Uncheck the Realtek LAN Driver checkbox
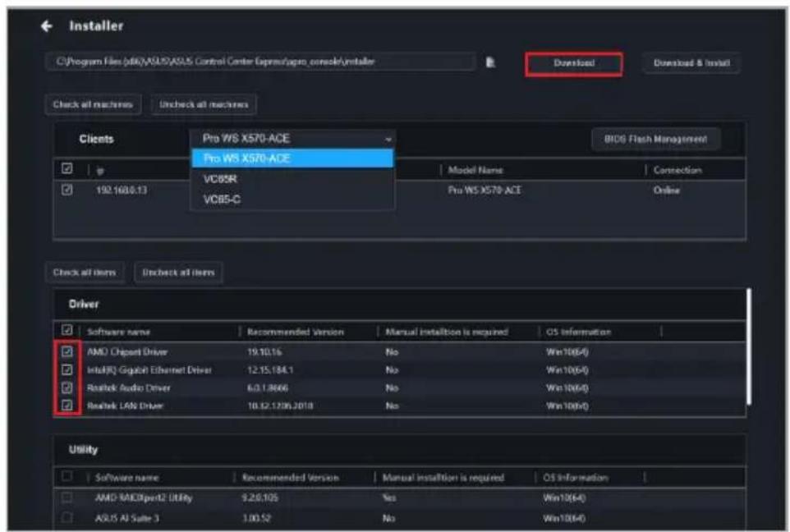Viewport: 790px width, 532px height. point(67,406)
